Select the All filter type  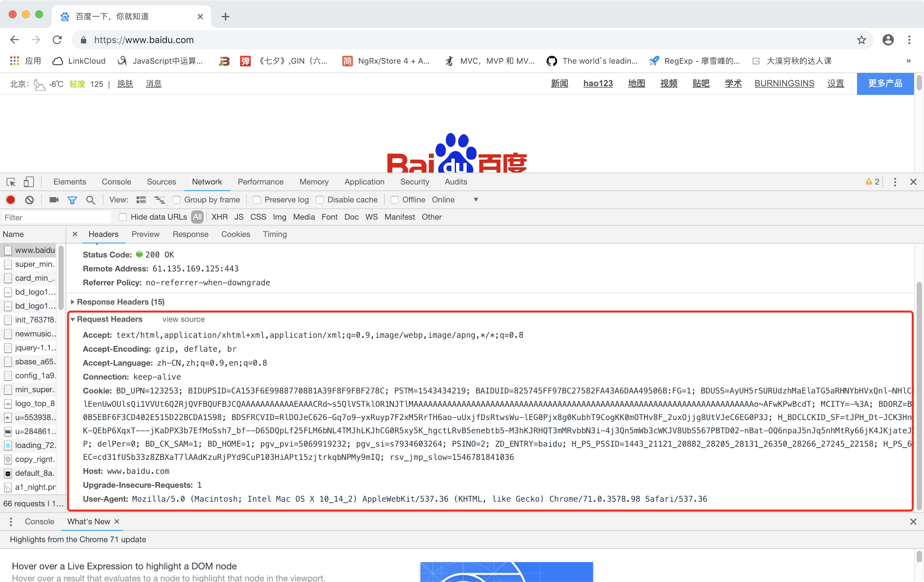[197, 217]
